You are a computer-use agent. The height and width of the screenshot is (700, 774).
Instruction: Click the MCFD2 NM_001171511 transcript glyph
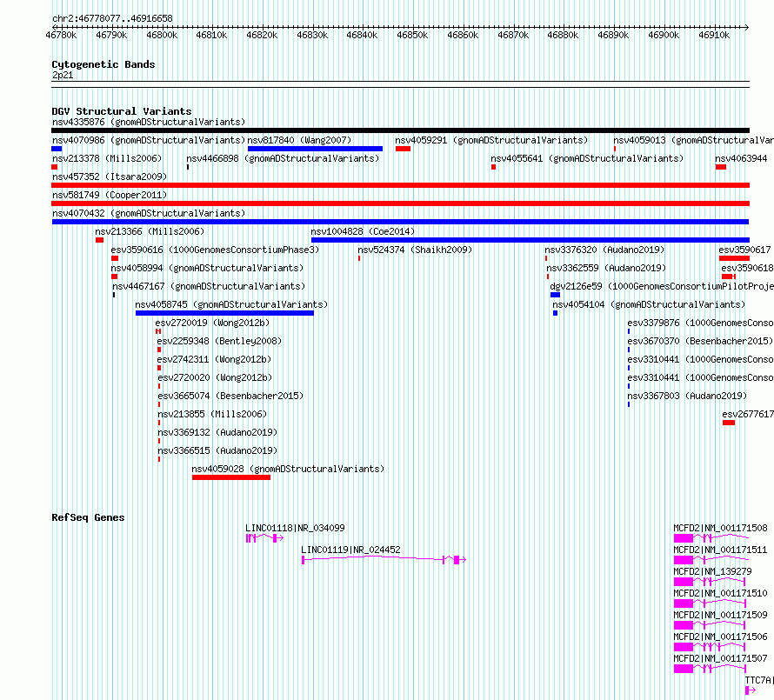[x=711, y=560]
